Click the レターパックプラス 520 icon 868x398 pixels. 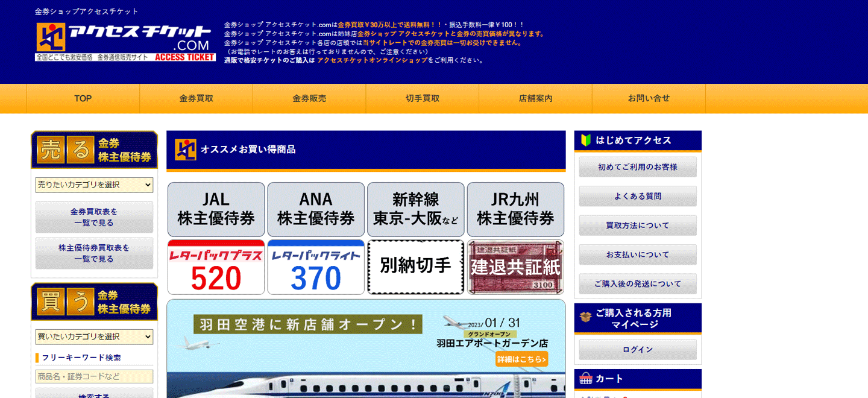pyautogui.click(x=216, y=267)
